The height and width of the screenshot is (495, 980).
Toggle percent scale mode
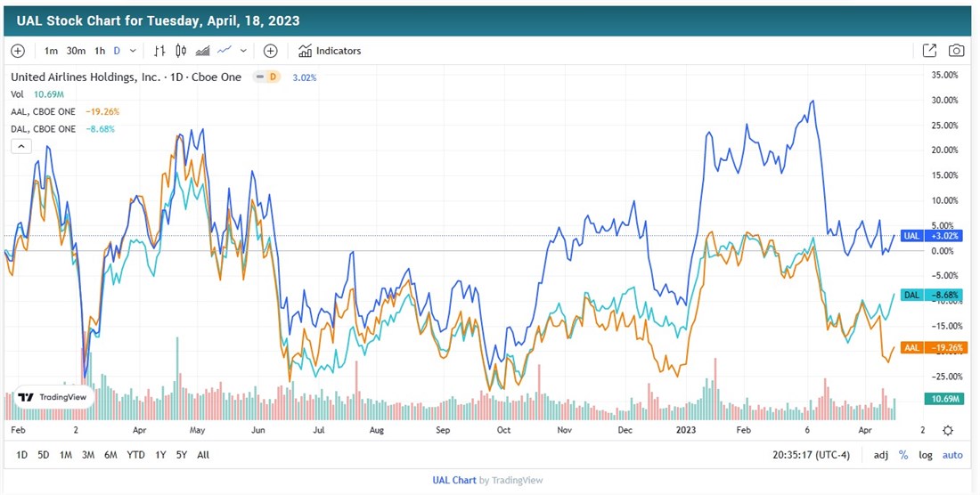click(x=903, y=455)
